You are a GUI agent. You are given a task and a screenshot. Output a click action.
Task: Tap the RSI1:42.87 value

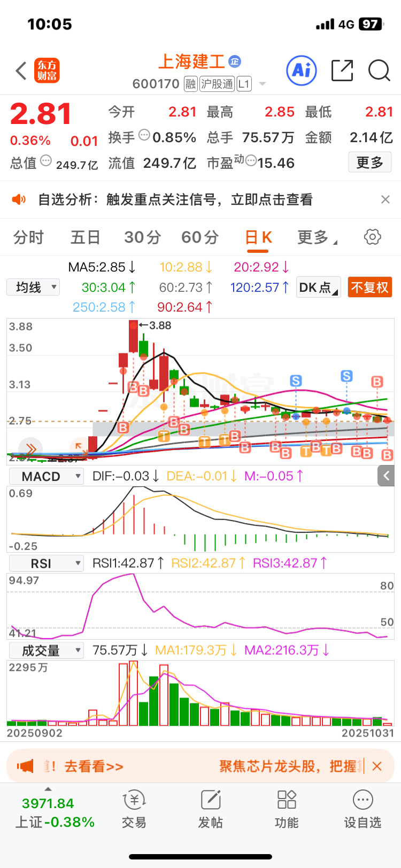[x=128, y=563]
